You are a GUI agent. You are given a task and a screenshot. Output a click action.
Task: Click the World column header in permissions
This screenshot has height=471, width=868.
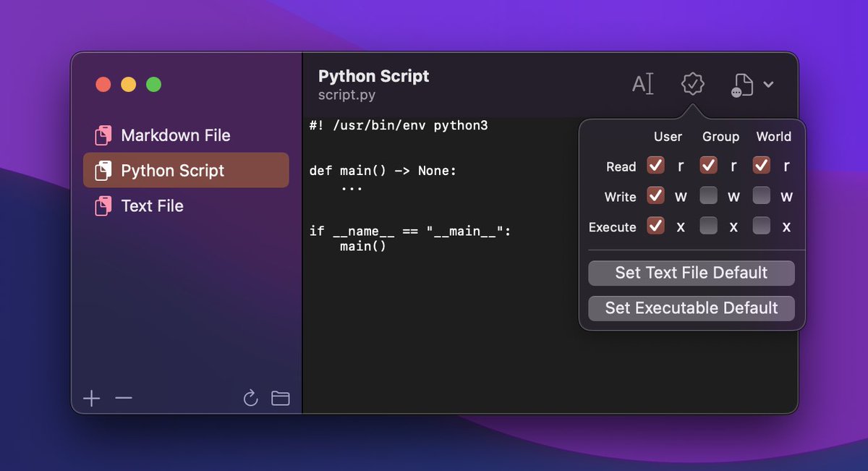coord(774,137)
